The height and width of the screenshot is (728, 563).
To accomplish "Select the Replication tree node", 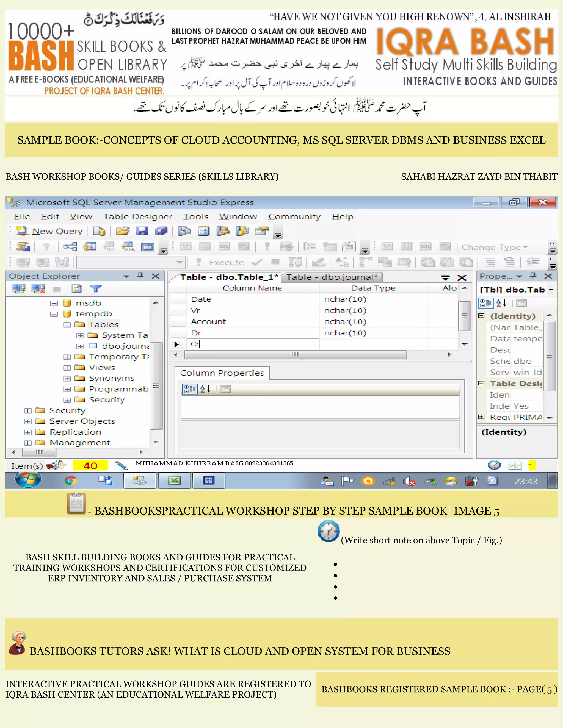I will [x=75, y=432].
